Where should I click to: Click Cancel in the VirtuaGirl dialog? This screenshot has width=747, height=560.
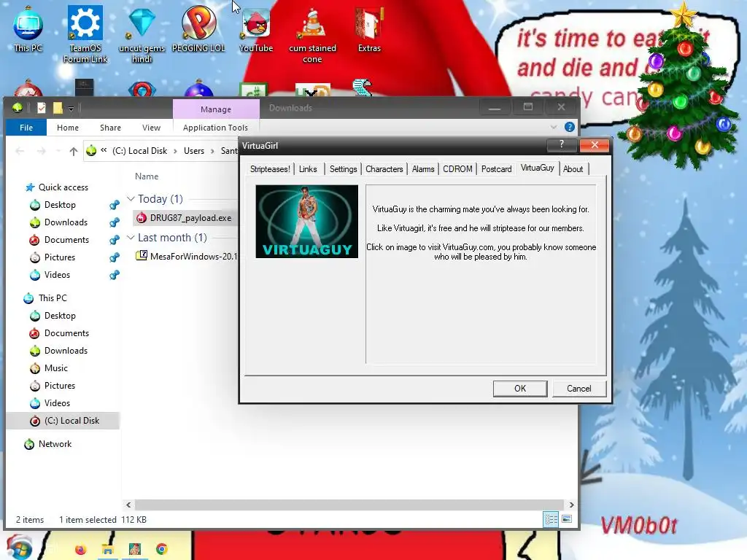click(578, 389)
